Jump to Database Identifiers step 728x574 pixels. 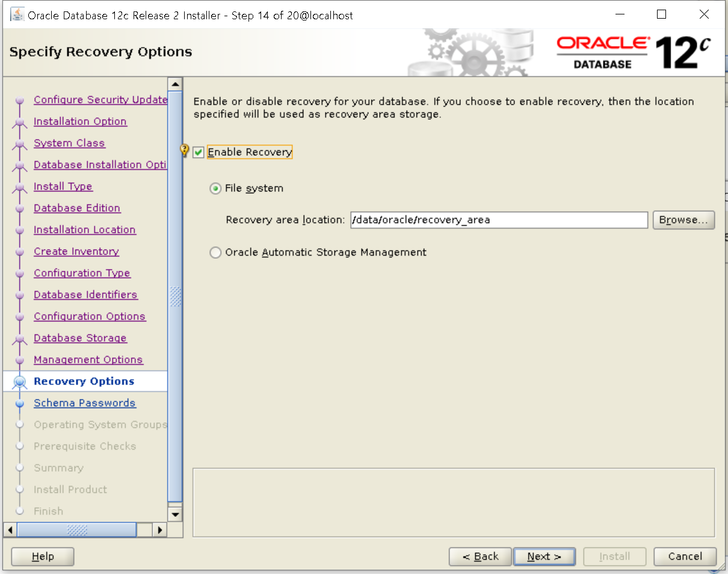coord(85,295)
